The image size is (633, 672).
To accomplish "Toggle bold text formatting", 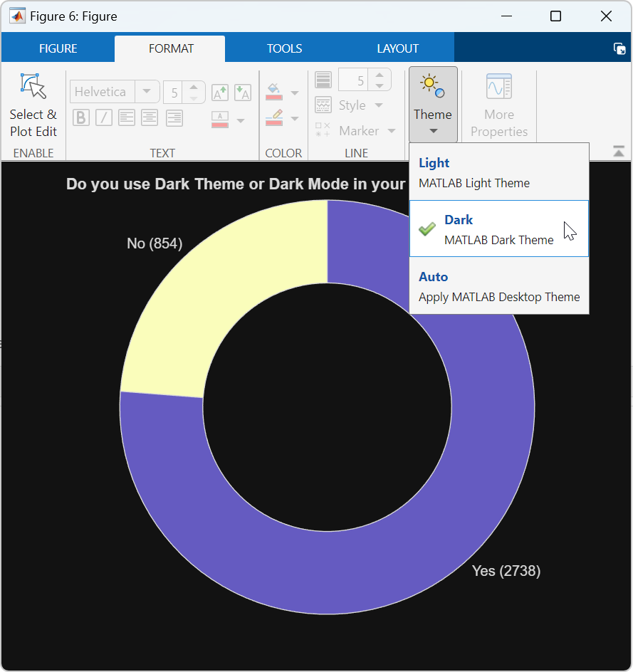I will click(81, 118).
